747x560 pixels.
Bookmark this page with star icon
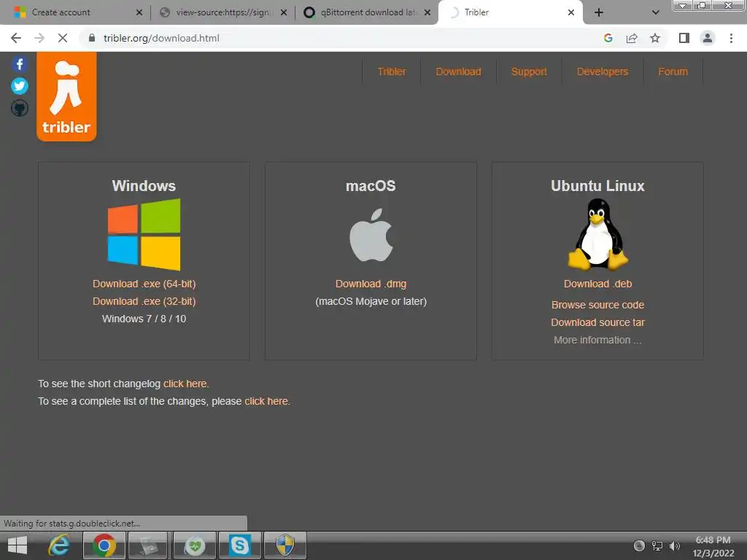(x=655, y=38)
